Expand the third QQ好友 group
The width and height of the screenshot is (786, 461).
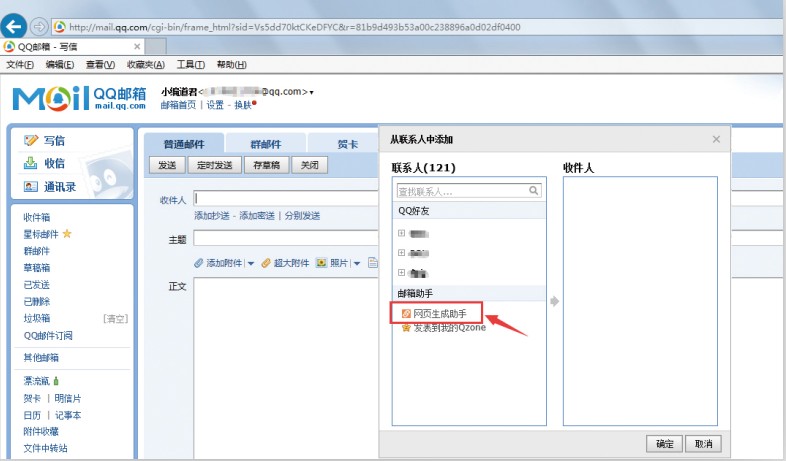pos(401,272)
